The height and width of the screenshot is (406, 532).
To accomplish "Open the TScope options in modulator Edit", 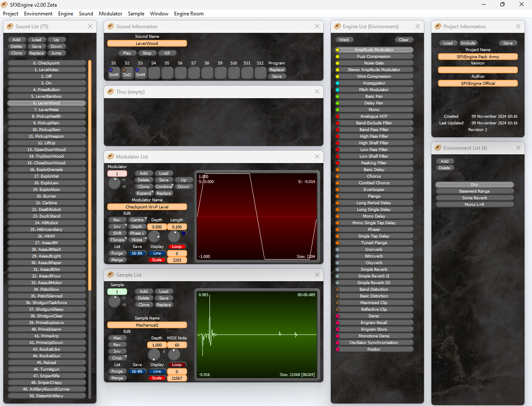I will tap(117, 240).
